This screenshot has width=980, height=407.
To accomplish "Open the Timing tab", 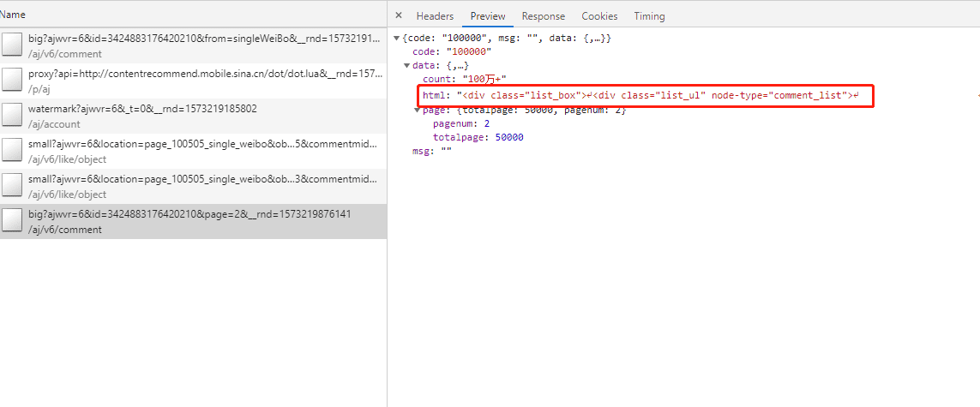I will pos(649,16).
